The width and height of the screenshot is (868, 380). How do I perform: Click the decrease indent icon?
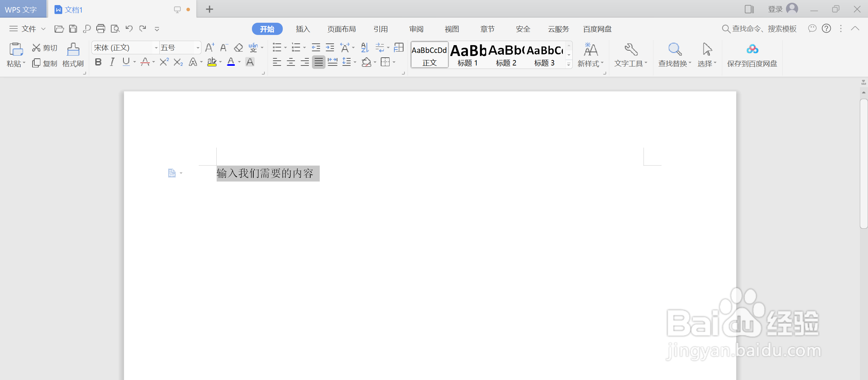point(316,48)
